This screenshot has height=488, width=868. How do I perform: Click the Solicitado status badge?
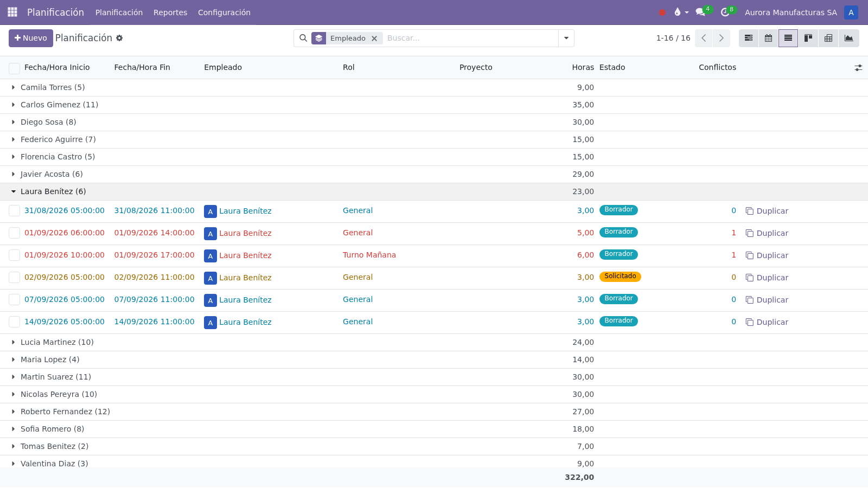(x=620, y=277)
